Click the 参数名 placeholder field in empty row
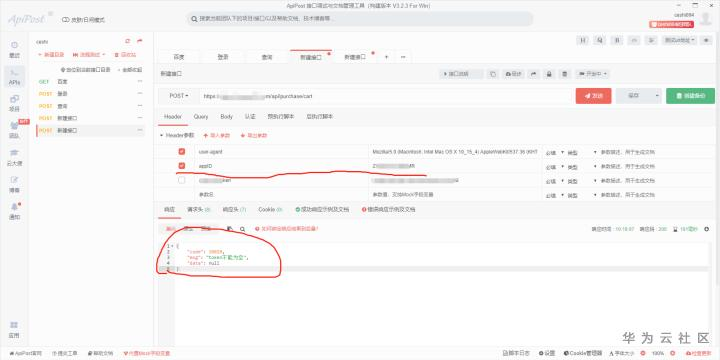The width and height of the screenshot is (720, 360). [281, 195]
